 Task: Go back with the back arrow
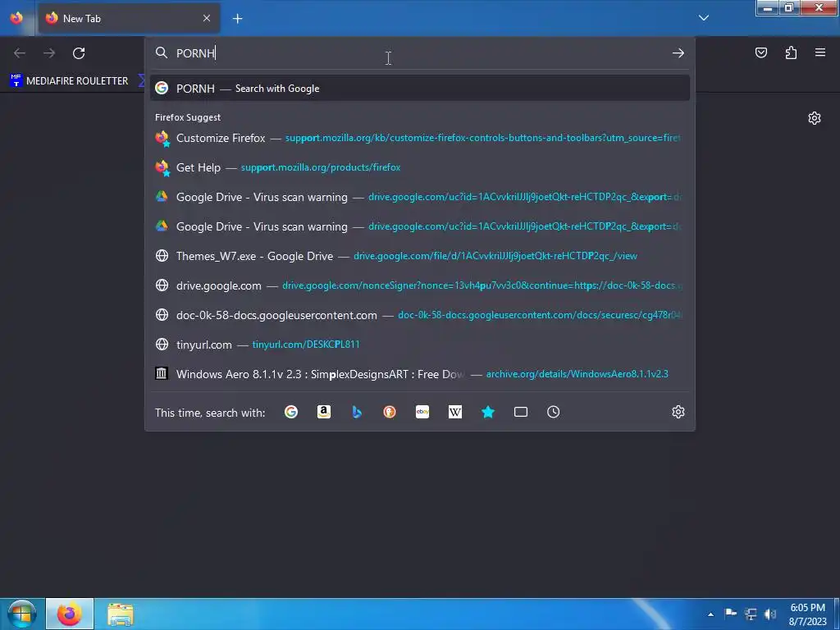point(20,53)
